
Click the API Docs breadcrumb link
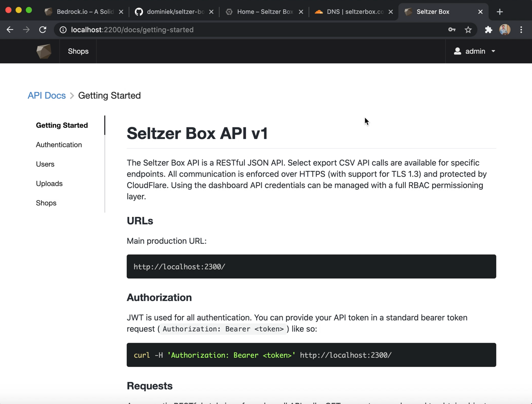[x=47, y=95]
